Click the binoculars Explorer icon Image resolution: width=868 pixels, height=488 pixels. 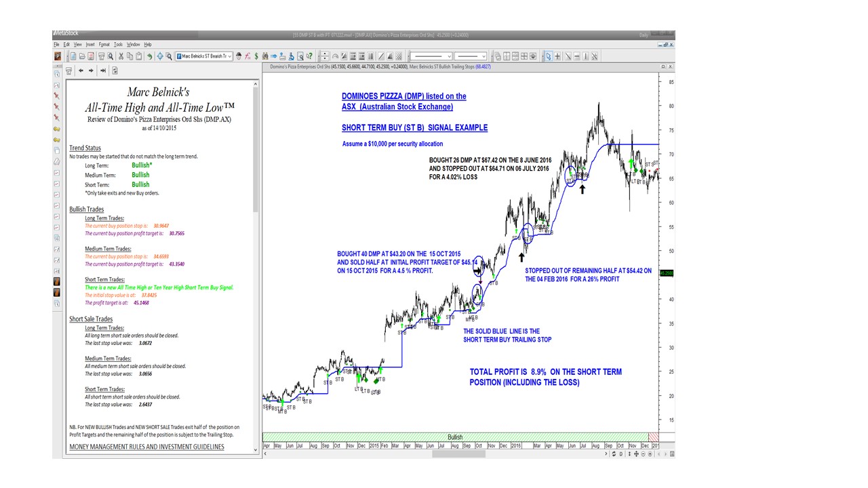tap(264, 56)
